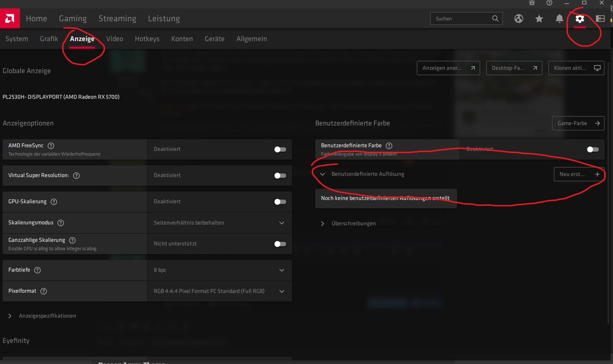Click the Globale Anzeige heading
Screen dimensions: 613x364
point(27,71)
